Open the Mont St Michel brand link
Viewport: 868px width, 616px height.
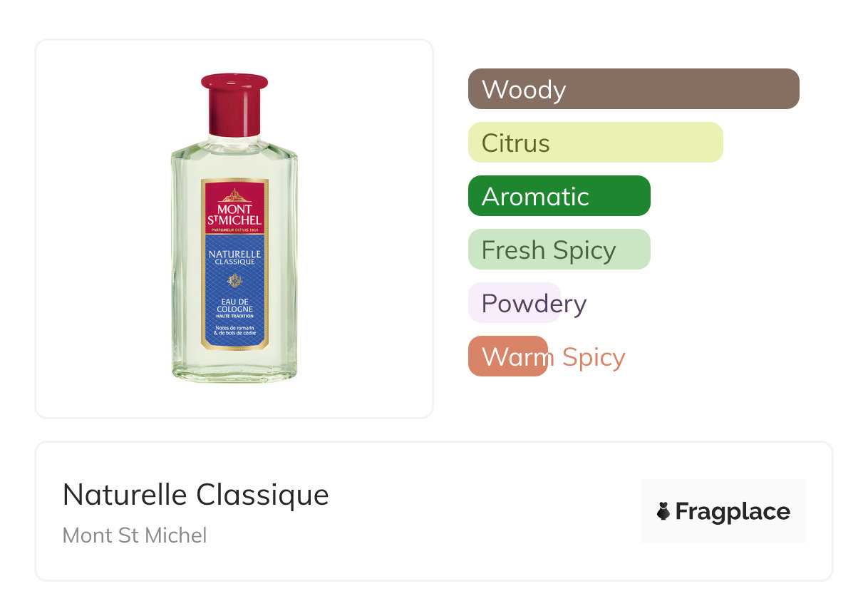tap(135, 535)
